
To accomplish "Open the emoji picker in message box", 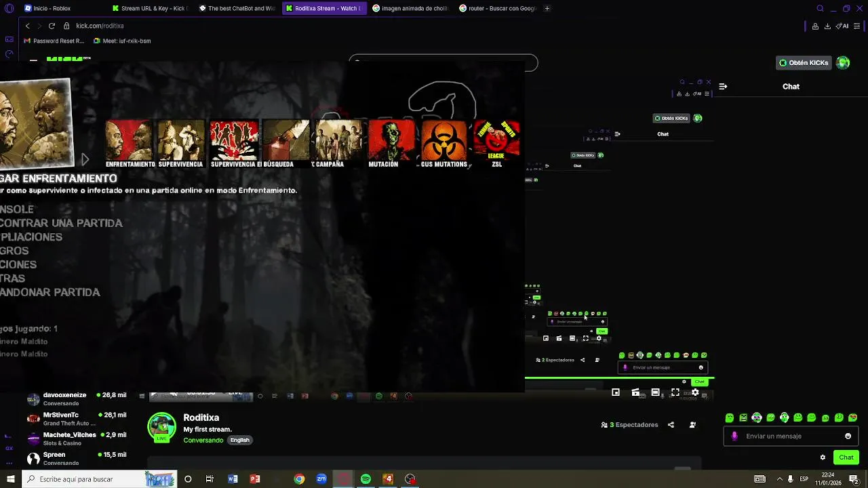I will (x=848, y=436).
